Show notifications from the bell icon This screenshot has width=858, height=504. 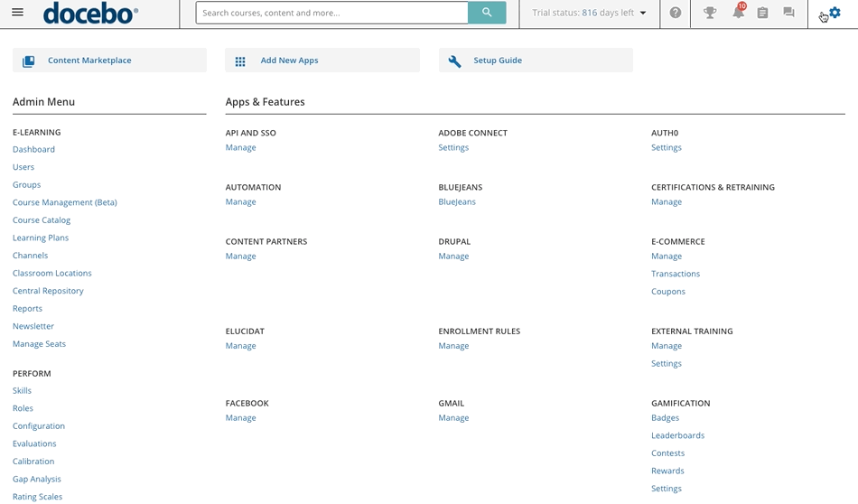[738, 14]
